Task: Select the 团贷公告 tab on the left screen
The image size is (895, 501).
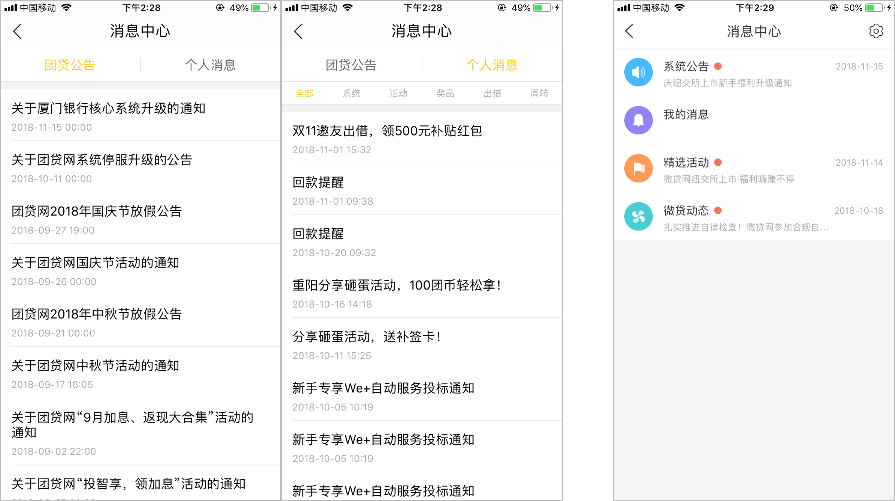Action: coord(70,65)
